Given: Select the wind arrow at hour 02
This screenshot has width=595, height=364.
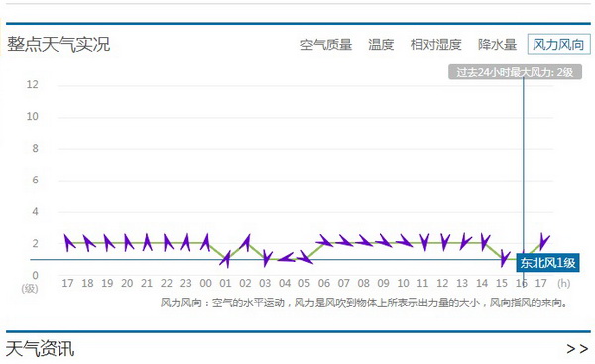Looking at the screenshot, I should [x=245, y=243].
